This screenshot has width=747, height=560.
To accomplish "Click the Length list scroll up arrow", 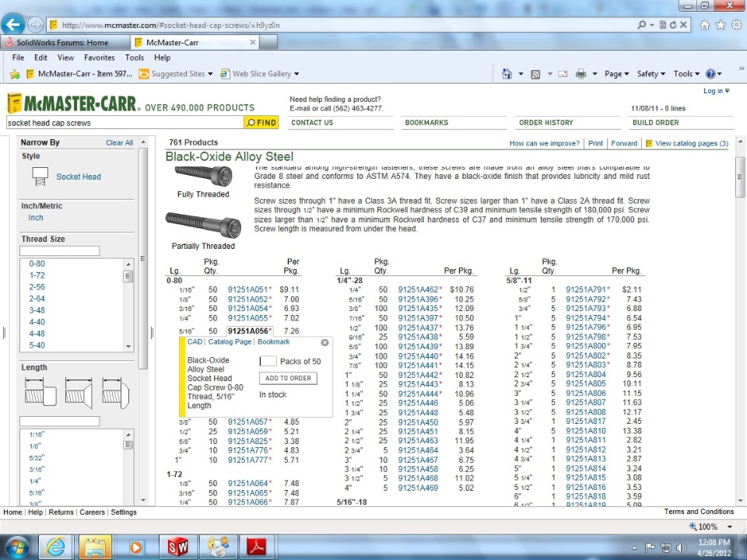I will (128, 434).
